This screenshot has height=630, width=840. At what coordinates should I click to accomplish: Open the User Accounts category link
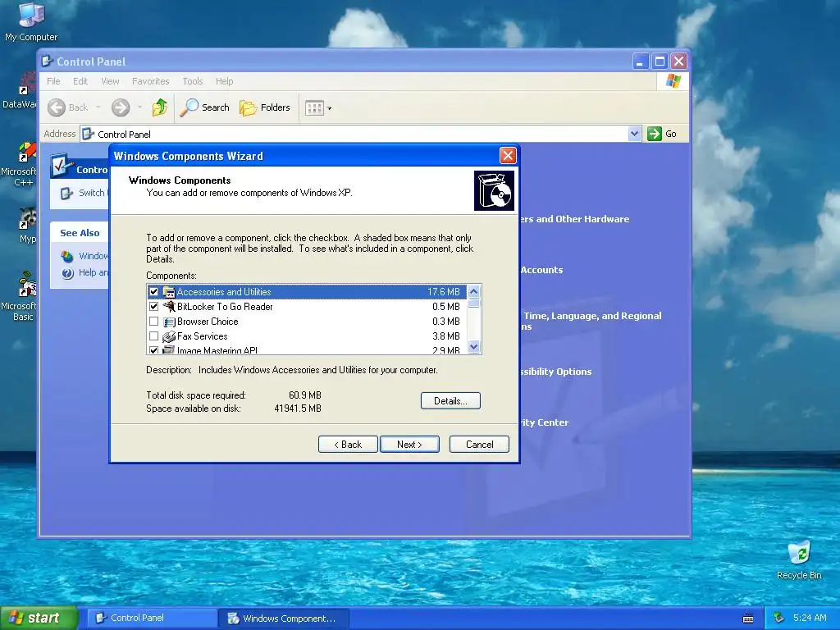coord(541,270)
